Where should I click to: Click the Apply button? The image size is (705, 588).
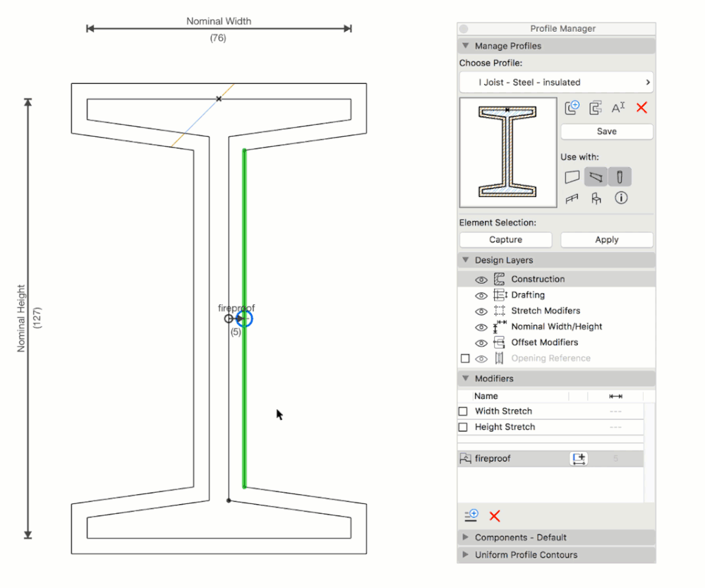(607, 240)
